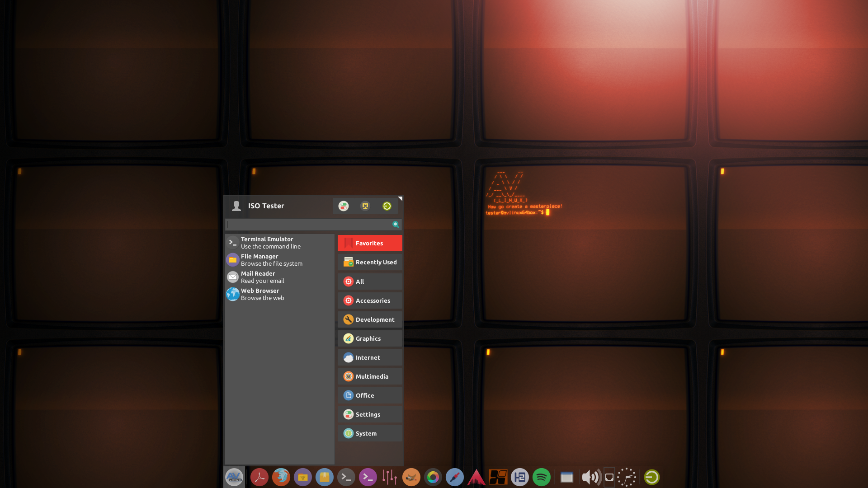The height and width of the screenshot is (488, 868).
Task: Open the Internet category
Action: pos(370,357)
